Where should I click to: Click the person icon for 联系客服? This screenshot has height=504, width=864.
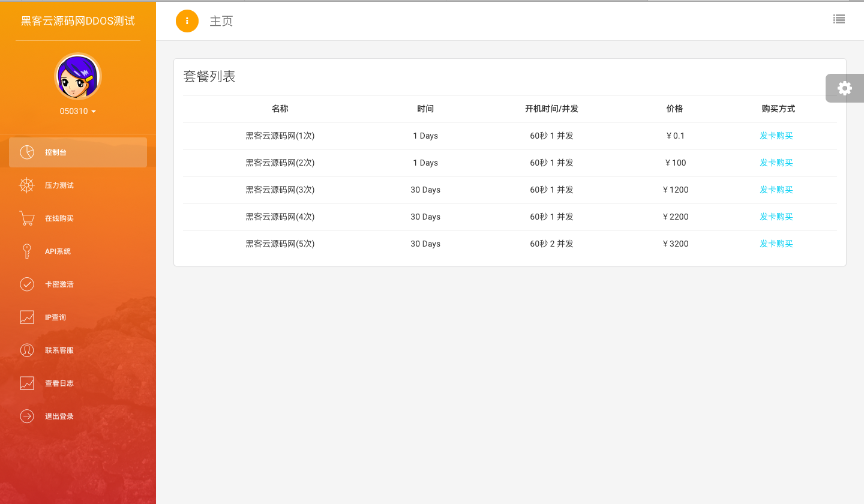pyautogui.click(x=27, y=350)
